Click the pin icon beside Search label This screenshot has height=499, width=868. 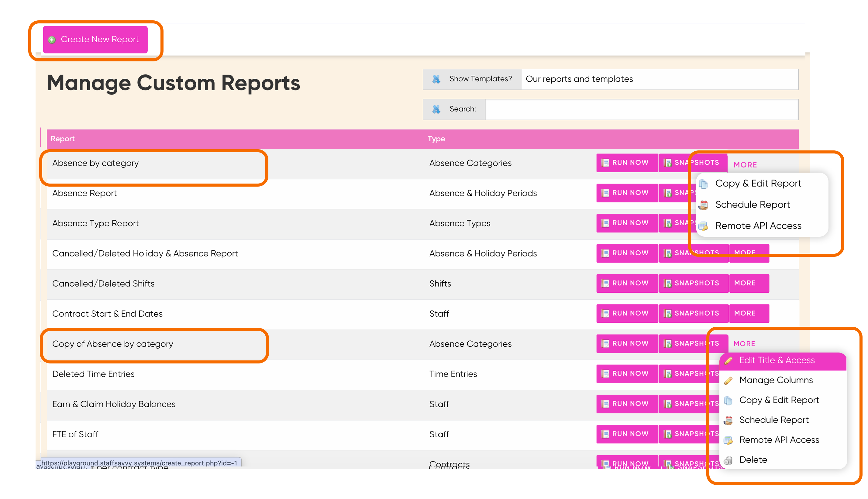click(x=436, y=109)
